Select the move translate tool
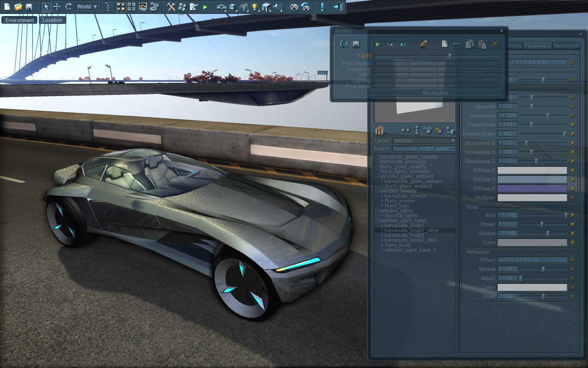Image resolution: width=588 pixels, height=368 pixels. click(57, 7)
